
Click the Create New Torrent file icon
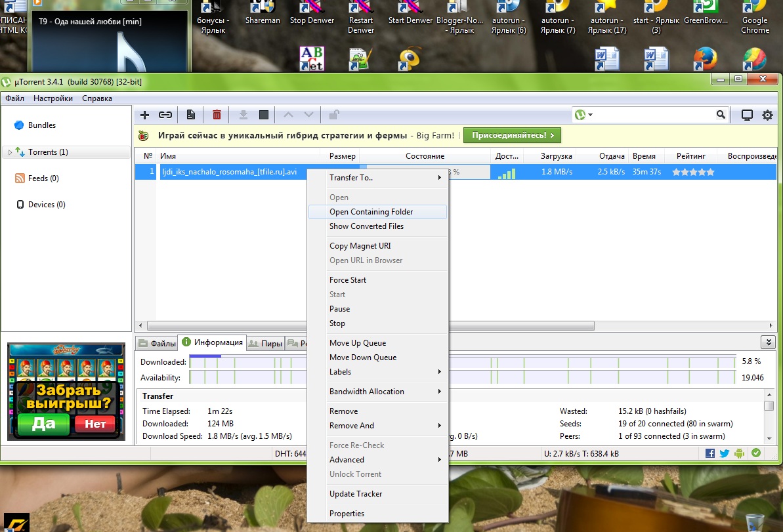coord(191,115)
